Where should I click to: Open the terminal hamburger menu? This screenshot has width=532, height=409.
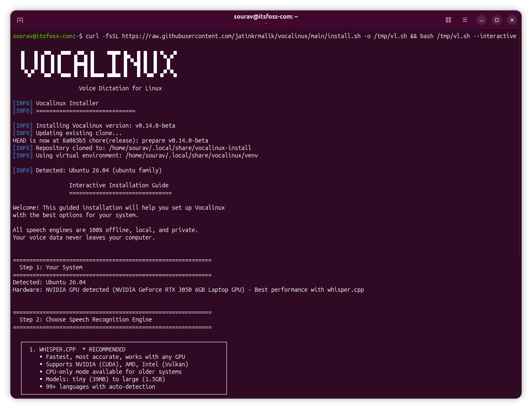tap(465, 20)
